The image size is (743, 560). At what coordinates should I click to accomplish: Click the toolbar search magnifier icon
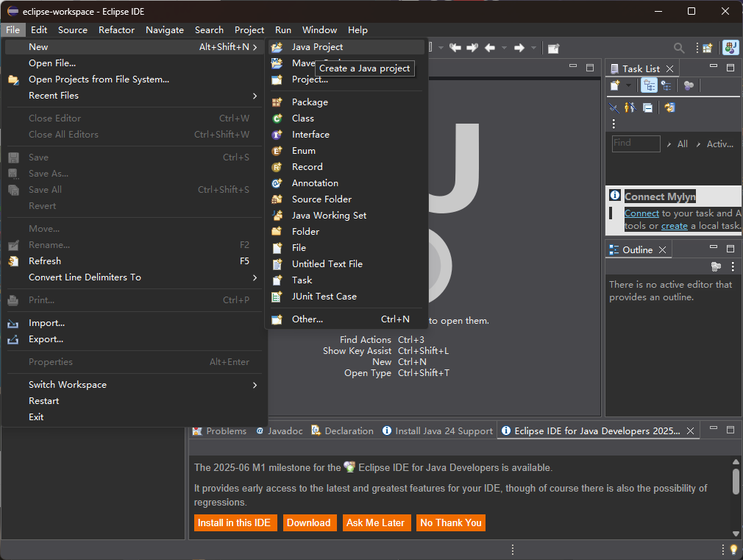point(679,48)
